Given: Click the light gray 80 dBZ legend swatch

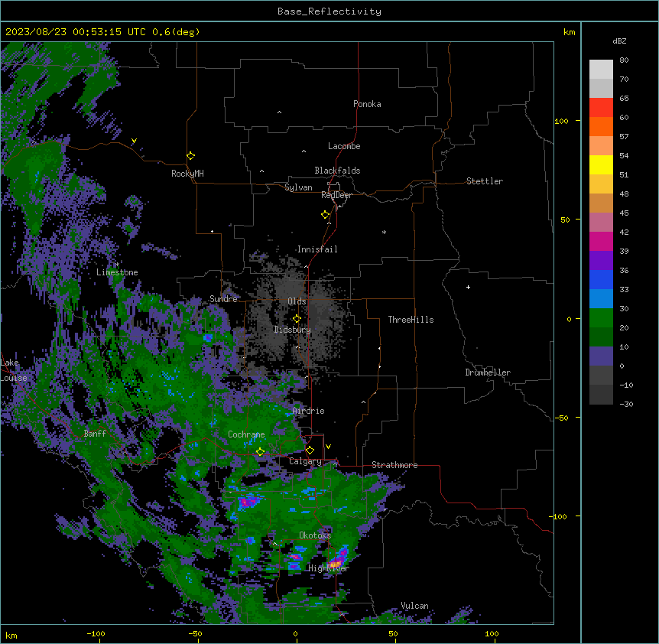Looking at the screenshot, I should click(601, 69).
